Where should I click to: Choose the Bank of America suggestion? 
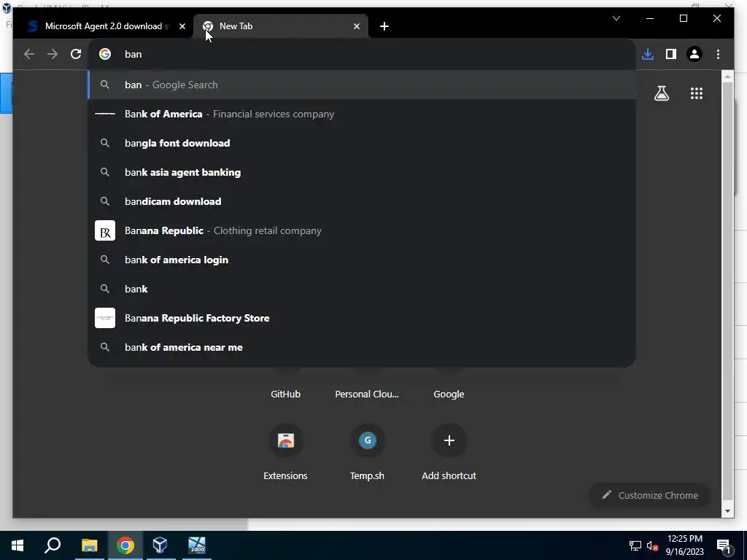pyautogui.click(x=362, y=114)
